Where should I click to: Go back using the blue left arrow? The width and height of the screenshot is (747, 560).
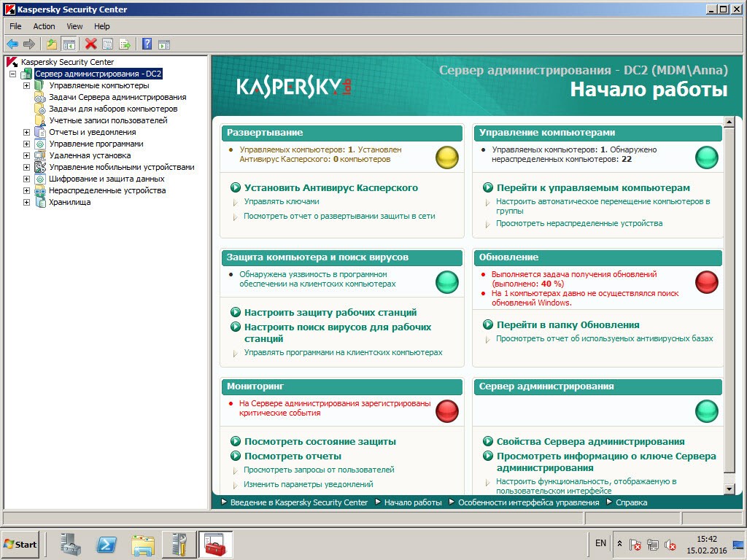[12, 44]
